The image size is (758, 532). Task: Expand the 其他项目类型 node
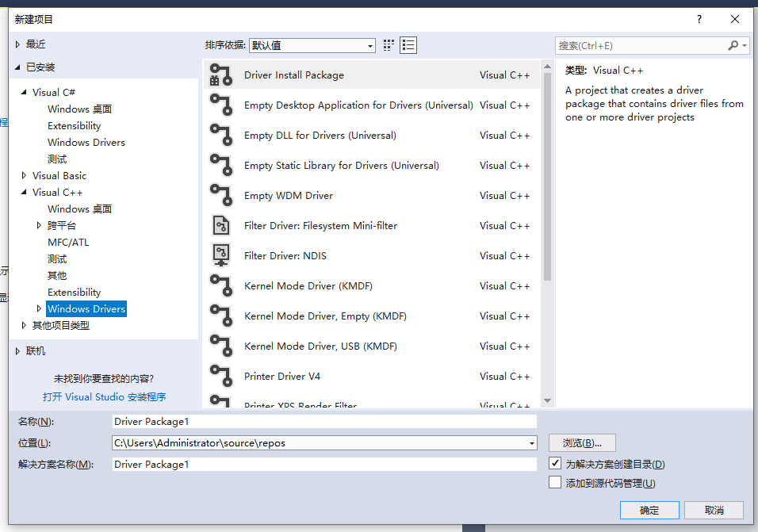24,325
